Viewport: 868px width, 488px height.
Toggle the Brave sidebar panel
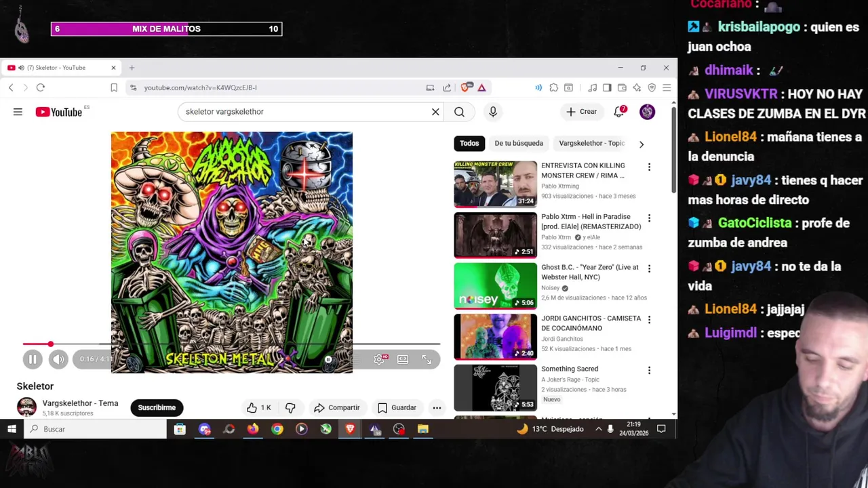coord(607,87)
